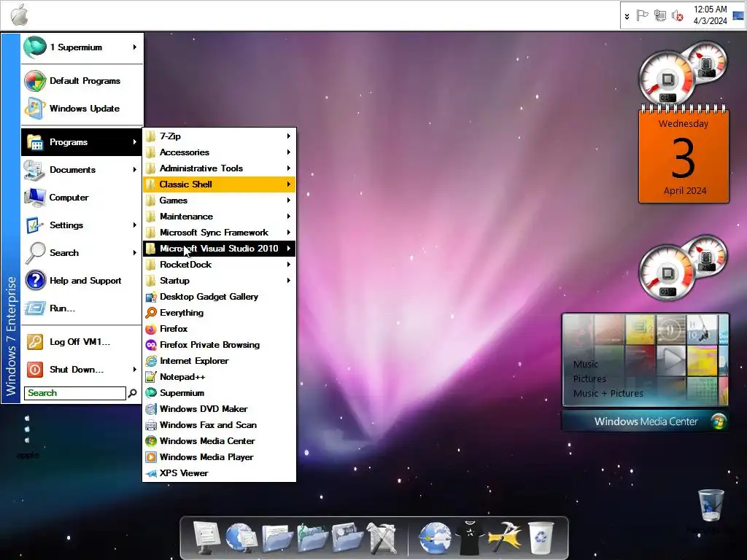Viewport: 747px width, 560px height.
Task: Open the Search submenu entry with magnifier icon
Action: pos(82,252)
